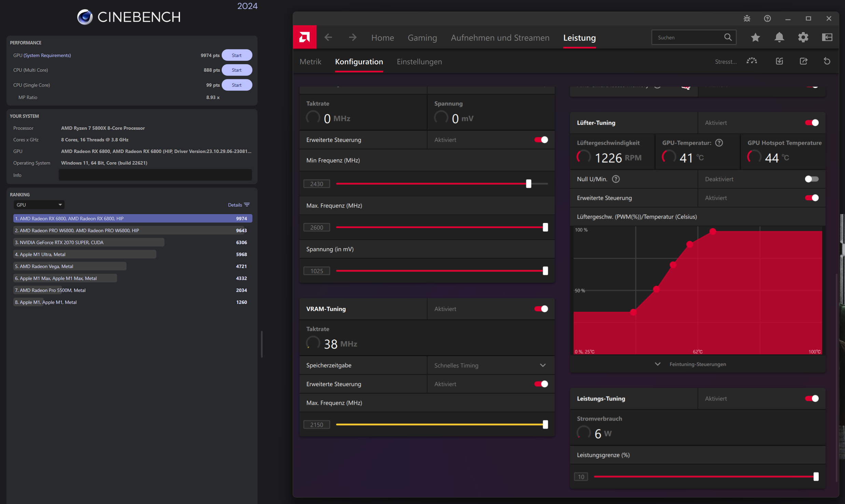
Task: Open the GPU ranking dropdown in Cinebench
Action: 39,205
